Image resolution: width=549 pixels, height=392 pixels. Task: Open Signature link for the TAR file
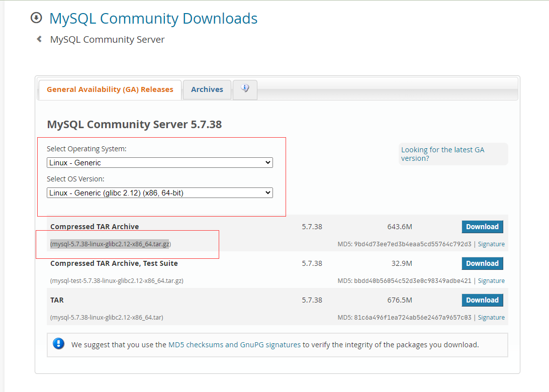click(491, 318)
